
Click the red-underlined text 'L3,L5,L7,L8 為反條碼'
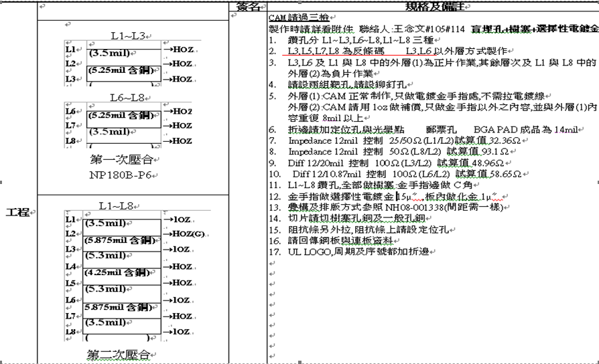pos(336,51)
